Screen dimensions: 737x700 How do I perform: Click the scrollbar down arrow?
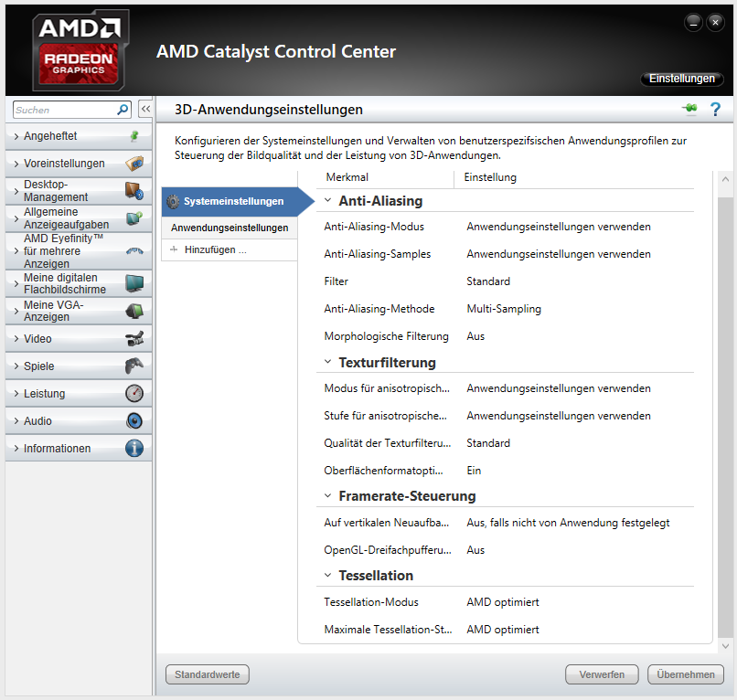[x=725, y=646]
